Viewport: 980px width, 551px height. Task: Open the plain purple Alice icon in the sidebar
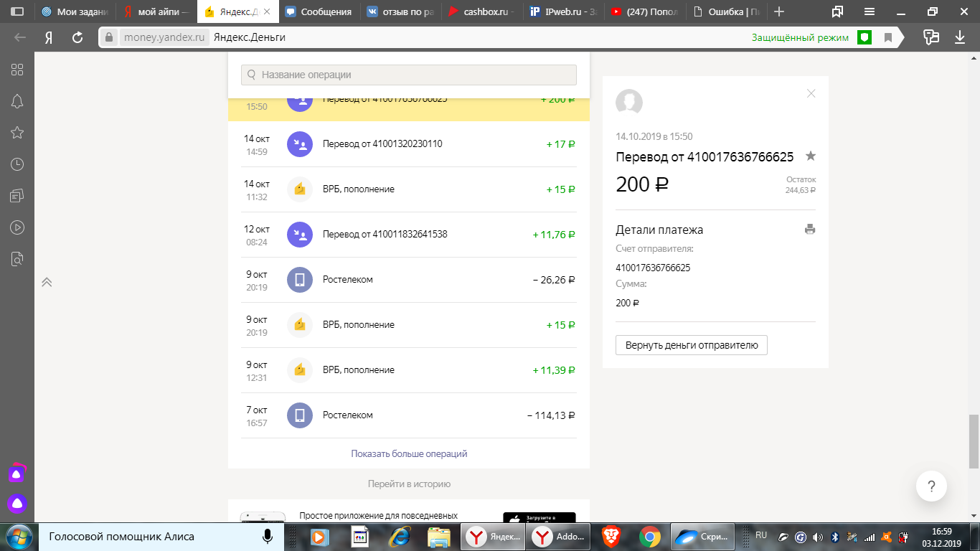click(17, 503)
